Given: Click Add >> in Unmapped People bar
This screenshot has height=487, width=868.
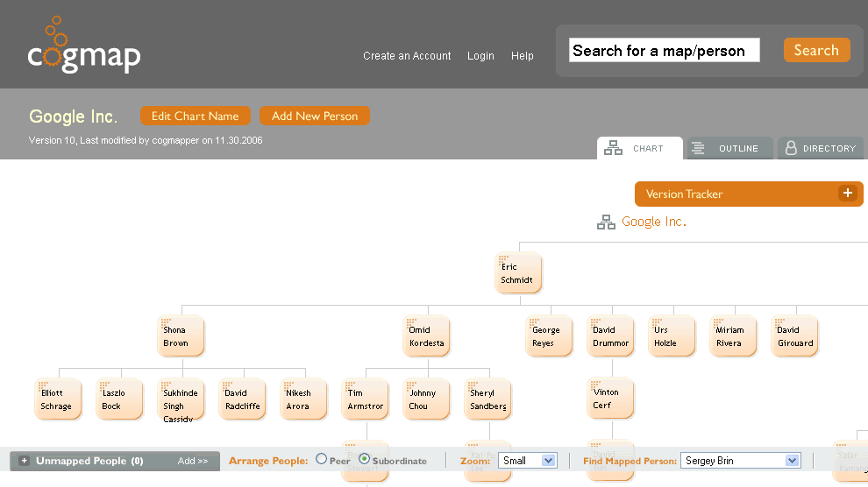Looking at the screenshot, I should point(193,461).
